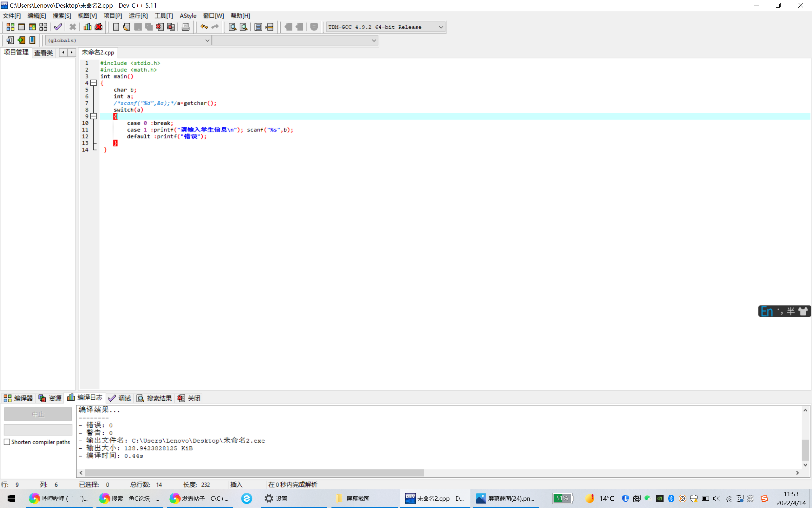Viewport: 812px width, 508px height.
Task: Click the gray X stop execution icon
Action: pyautogui.click(x=72, y=27)
